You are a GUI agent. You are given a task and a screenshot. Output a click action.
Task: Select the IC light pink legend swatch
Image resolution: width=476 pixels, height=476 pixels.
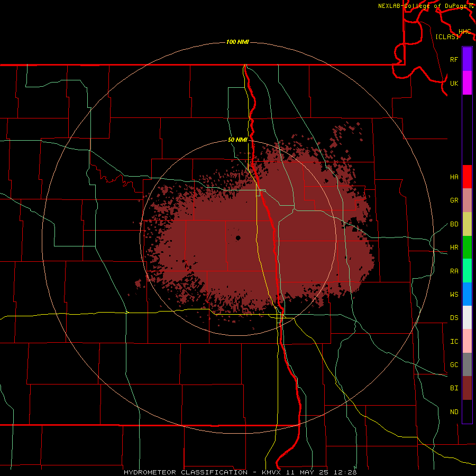[467, 341]
